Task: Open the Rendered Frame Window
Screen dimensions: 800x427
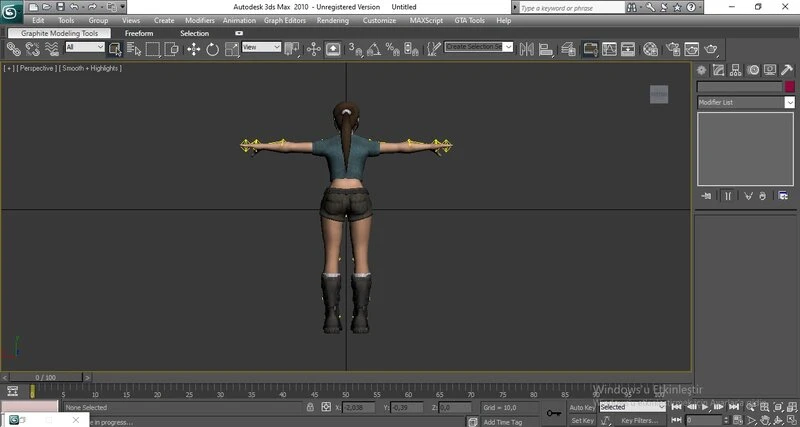Action: click(692, 49)
